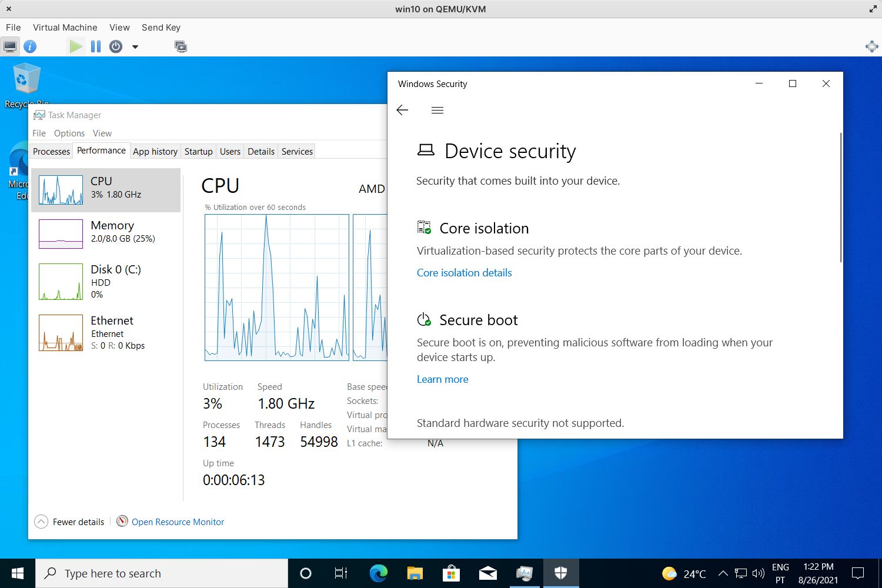Click the first CPU utilization graph
882x588 pixels.
coord(277,288)
